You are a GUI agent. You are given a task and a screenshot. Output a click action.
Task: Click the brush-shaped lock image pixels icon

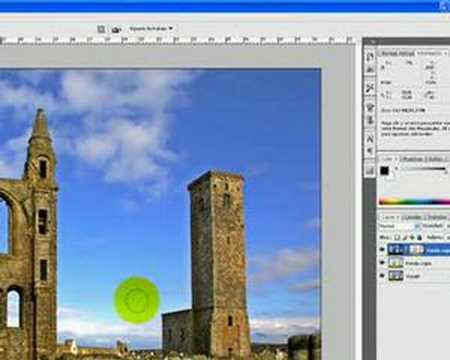coord(405,237)
